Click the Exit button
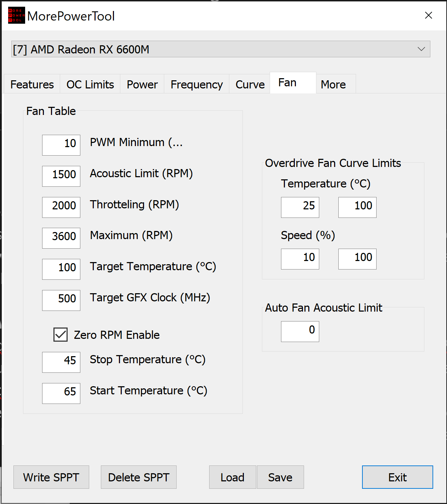Image resolution: width=447 pixels, height=504 pixels. point(397,477)
